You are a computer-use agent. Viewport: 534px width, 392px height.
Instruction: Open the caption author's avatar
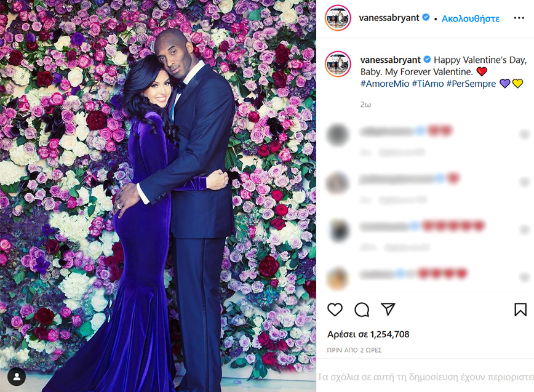(x=338, y=63)
